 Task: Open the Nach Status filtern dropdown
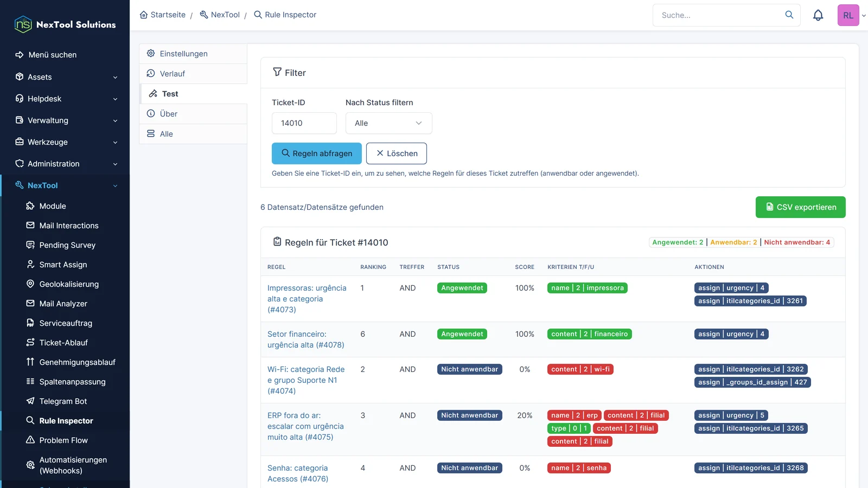coord(388,123)
